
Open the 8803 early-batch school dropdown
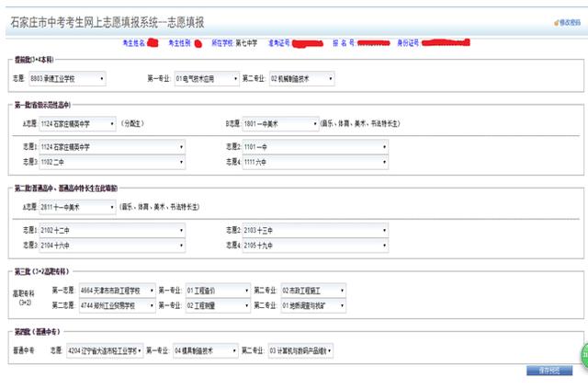pos(67,78)
